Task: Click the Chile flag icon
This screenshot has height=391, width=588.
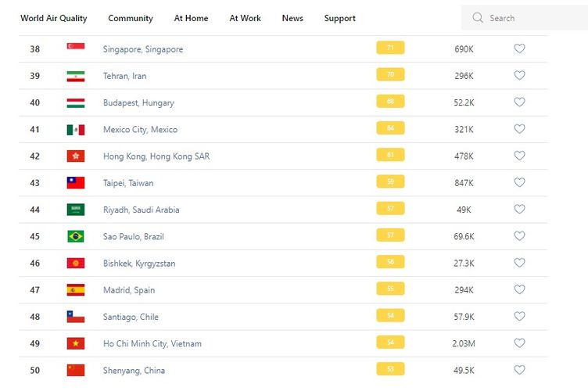Action: tap(76, 317)
